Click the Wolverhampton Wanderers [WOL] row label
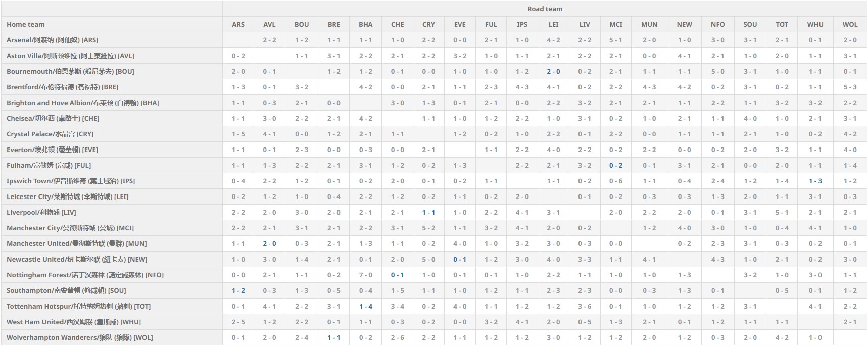Viewport: 868px width, 346px height. (x=79, y=337)
